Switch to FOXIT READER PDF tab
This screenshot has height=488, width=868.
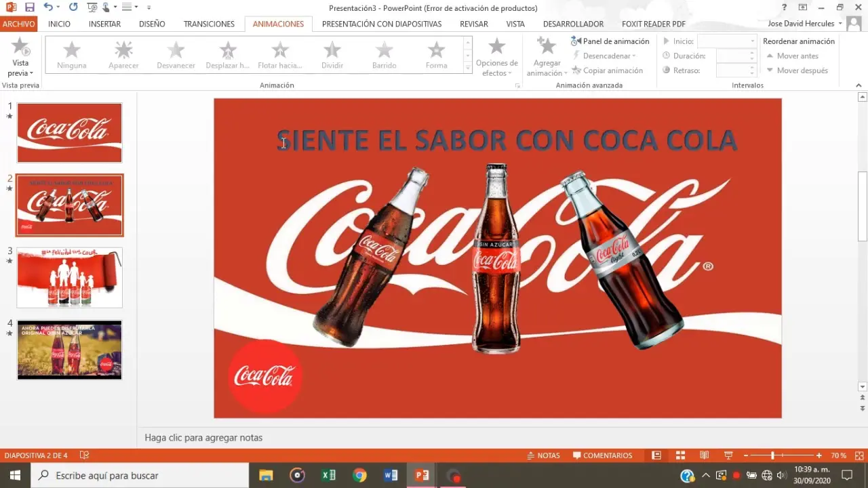click(x=654, y=24)
